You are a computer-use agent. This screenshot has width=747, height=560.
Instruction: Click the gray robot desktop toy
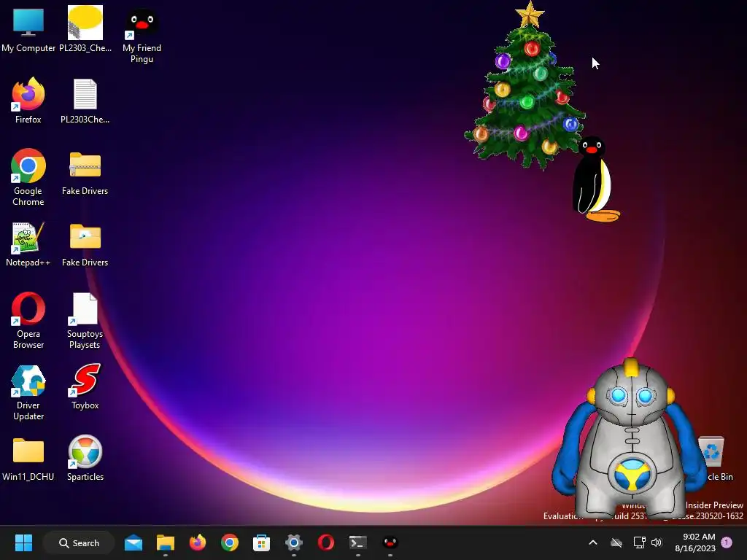630,438
